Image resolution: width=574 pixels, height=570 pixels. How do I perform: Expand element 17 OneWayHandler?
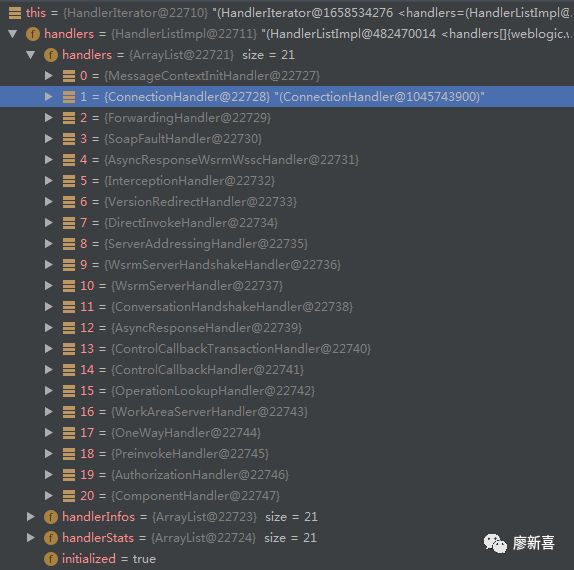pos(48,432)
